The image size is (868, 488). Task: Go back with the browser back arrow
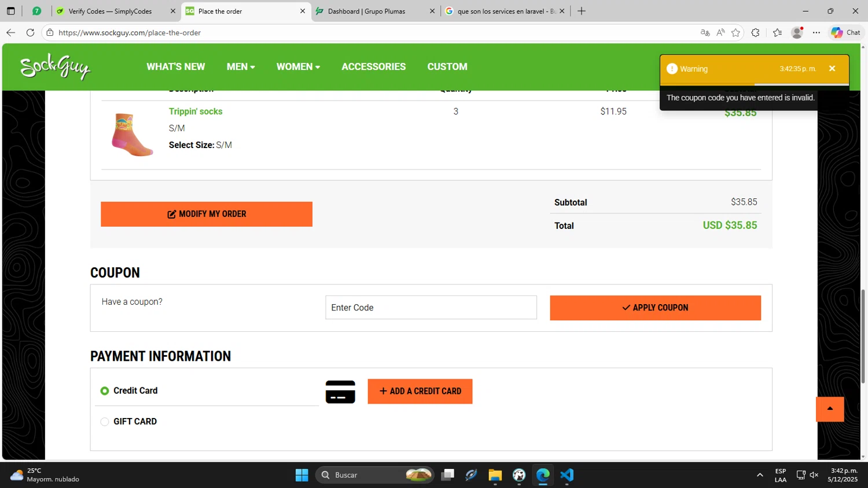(x=10, y=32)
